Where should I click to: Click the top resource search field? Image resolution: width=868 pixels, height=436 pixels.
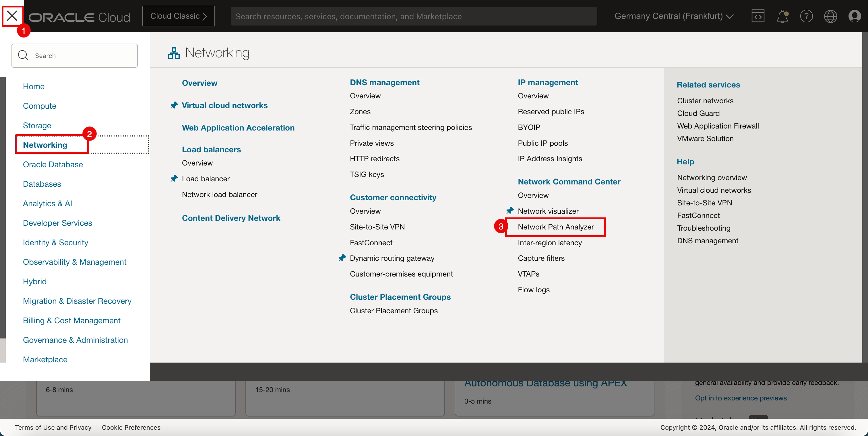(x=414, y=16)
